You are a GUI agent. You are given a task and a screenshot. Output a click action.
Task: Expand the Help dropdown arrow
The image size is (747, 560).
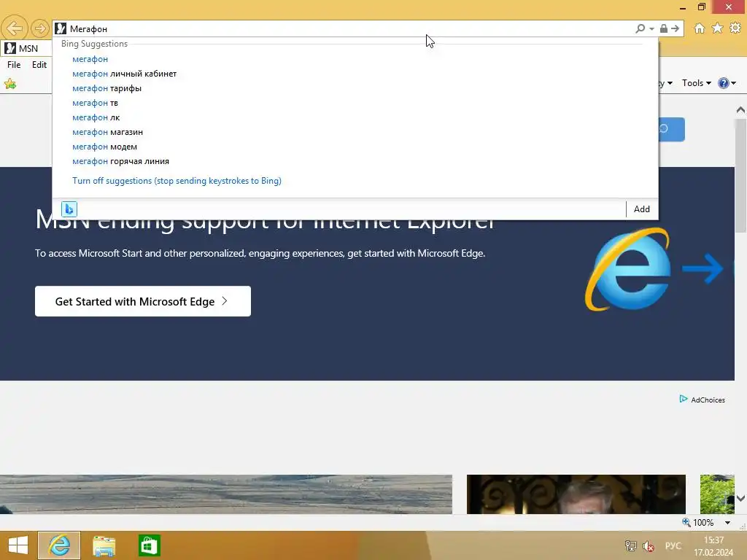(x=734, y=83)
